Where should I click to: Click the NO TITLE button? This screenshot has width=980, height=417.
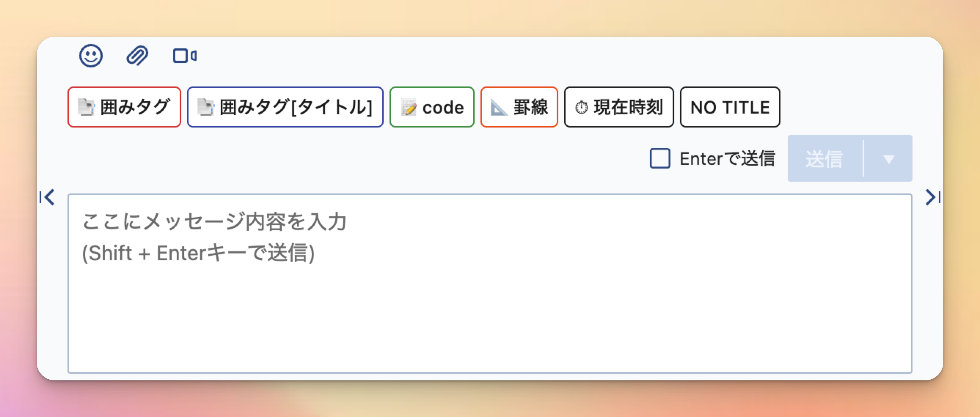[x=729, y=107]
